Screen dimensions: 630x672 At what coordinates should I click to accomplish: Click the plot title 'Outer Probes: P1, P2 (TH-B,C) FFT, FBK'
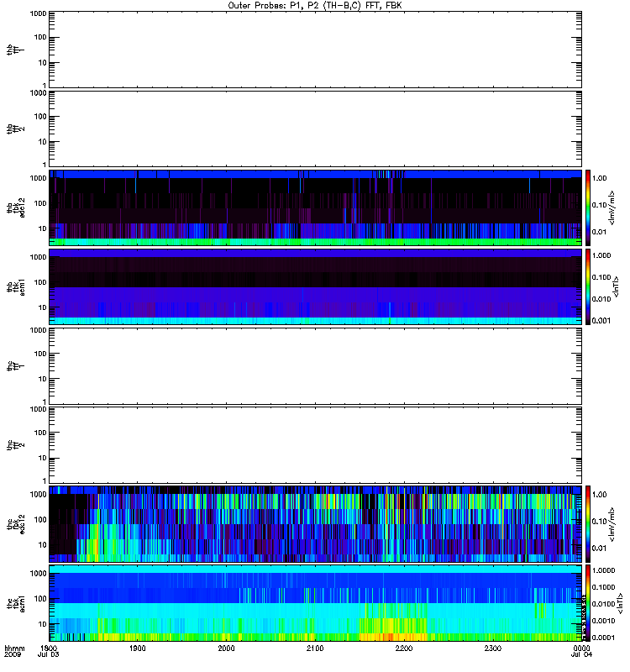[x=315, y=6]
